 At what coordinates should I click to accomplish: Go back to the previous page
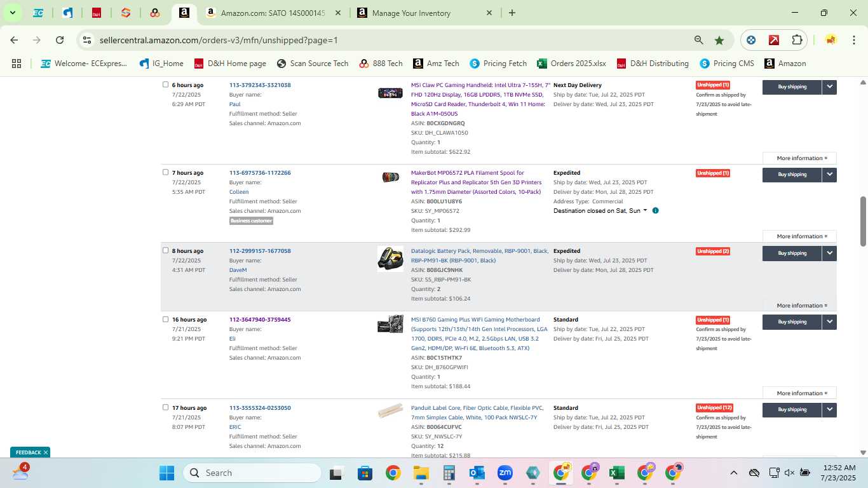click(x=14, y=40)
